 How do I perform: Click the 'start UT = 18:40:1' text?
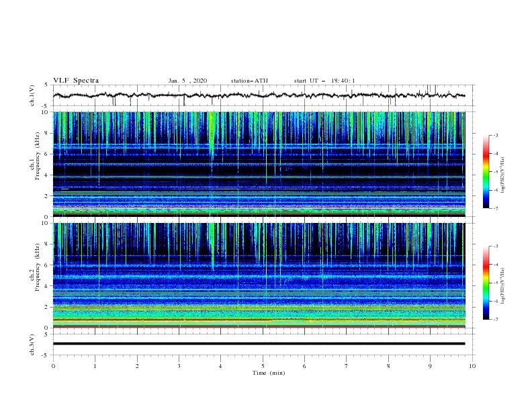click(324, 81)
